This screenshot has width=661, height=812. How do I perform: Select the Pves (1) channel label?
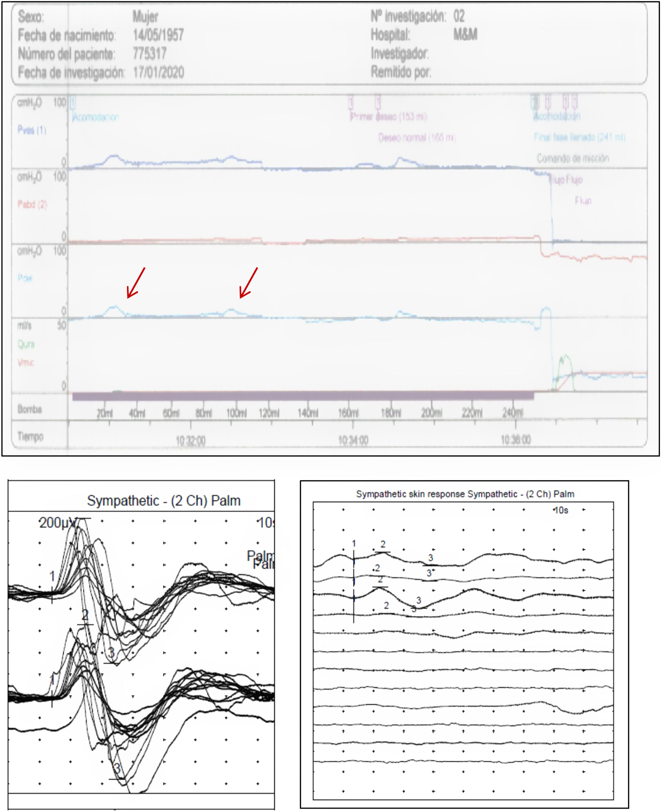click(x=32, y=130)
